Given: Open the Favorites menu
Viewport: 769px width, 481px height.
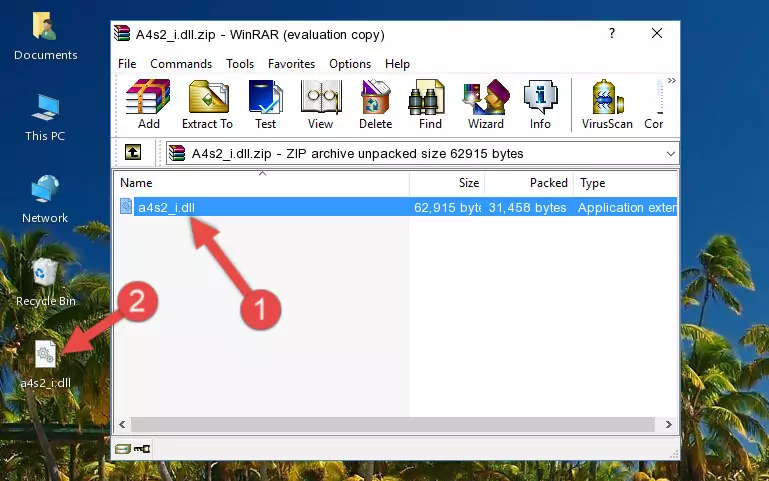Looking at the screenshot, I should point(291,64).
